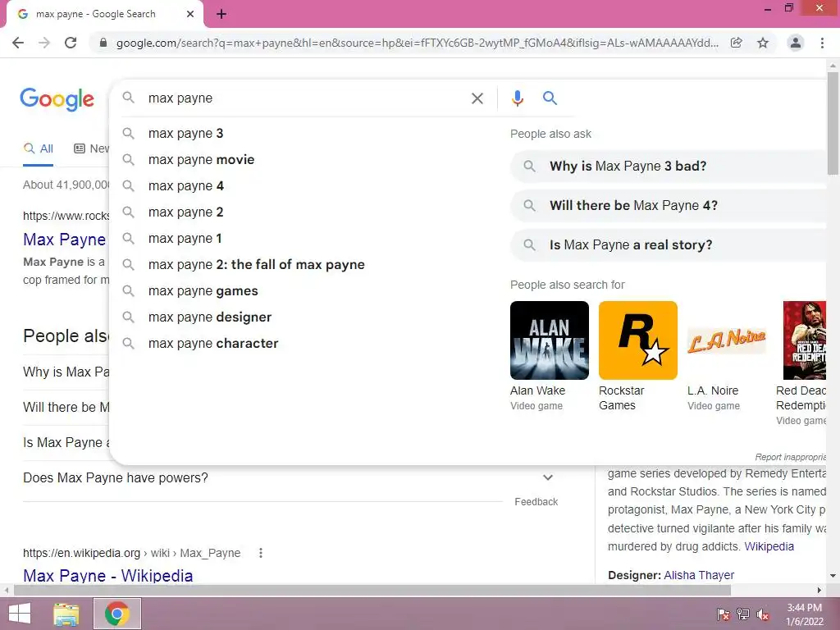Open a new browser tab
The height and width of the screenshot is (630, 840).
(221, 15)
